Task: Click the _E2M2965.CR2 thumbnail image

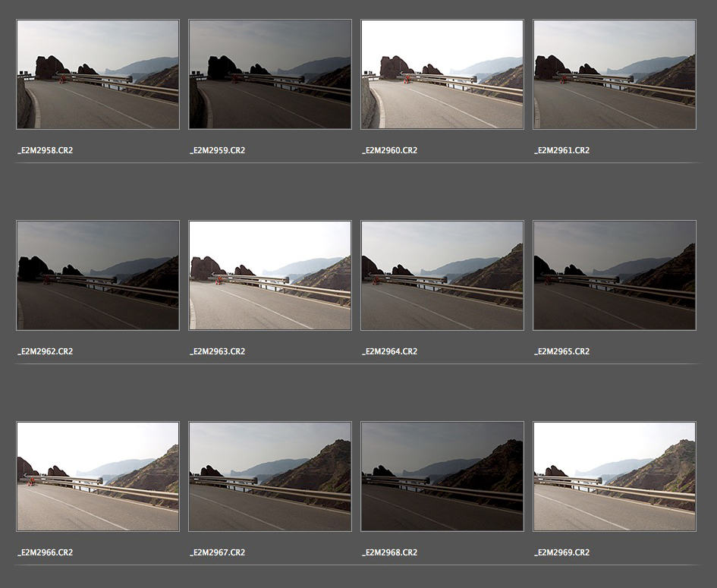Action: 615,275
